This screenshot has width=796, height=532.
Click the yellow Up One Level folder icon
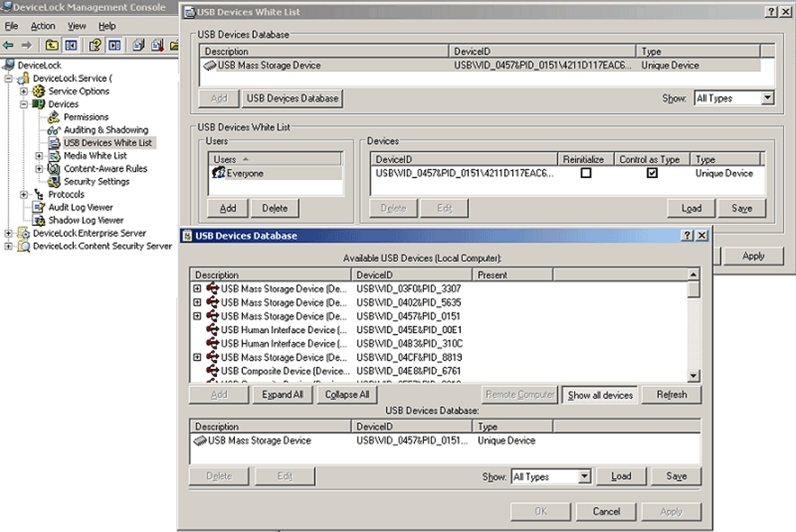point(52,45)
